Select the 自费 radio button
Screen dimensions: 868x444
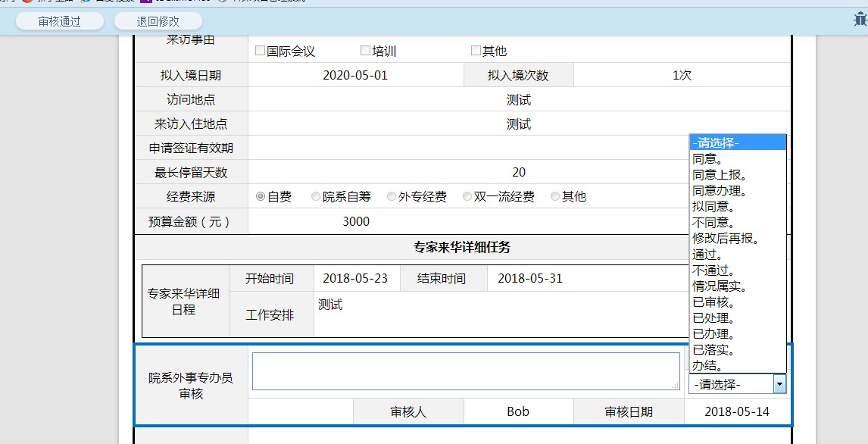(261, 196)
